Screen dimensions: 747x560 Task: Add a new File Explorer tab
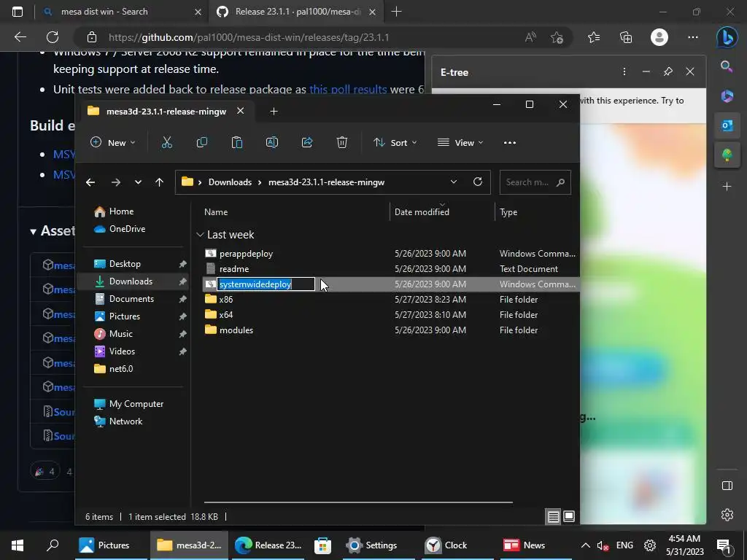pos(274,111)
